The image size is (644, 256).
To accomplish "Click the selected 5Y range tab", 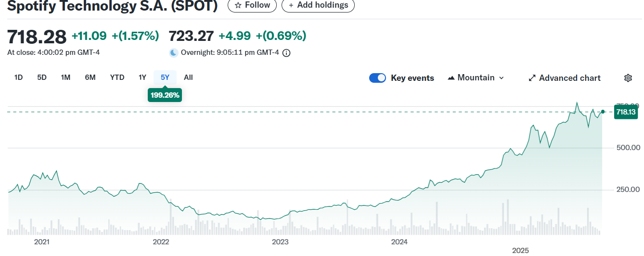I will coord(165,77).
